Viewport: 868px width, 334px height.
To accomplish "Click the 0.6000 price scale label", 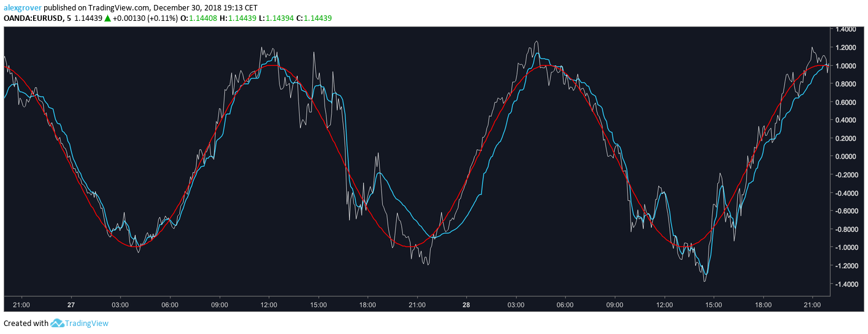I will click(845, 102).
